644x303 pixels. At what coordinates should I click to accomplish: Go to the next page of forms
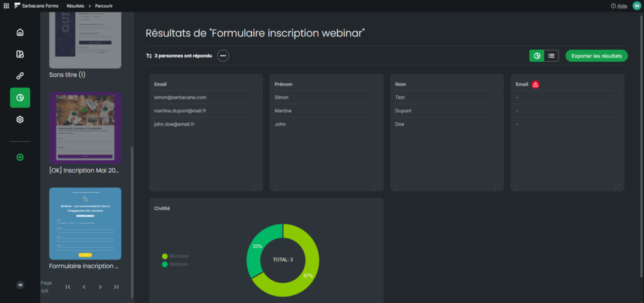[x=100, y=287]
